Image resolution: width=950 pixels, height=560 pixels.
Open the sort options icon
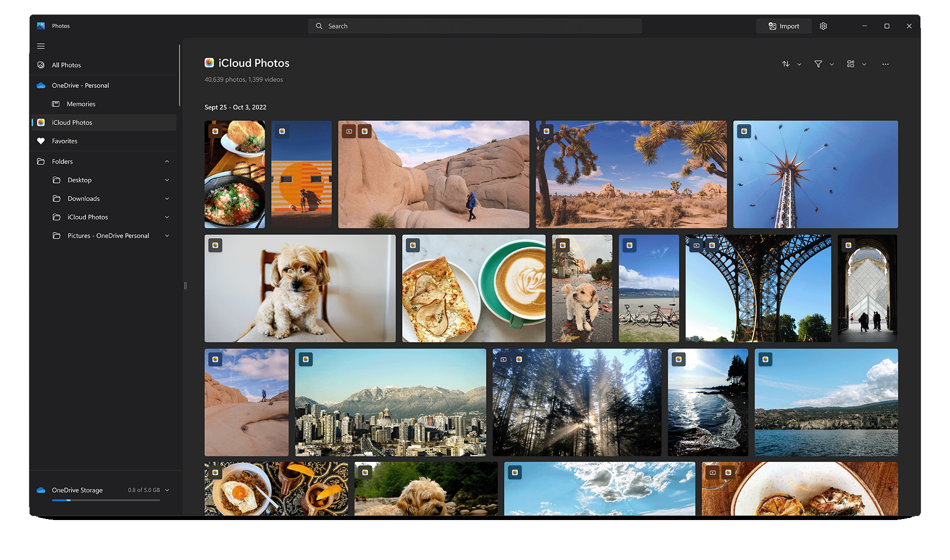785,64
